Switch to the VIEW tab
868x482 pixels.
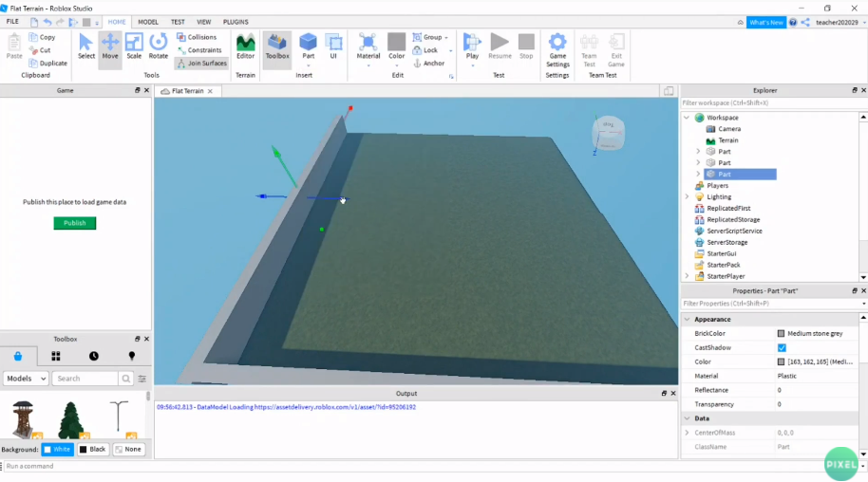click(x=204, y=22)
